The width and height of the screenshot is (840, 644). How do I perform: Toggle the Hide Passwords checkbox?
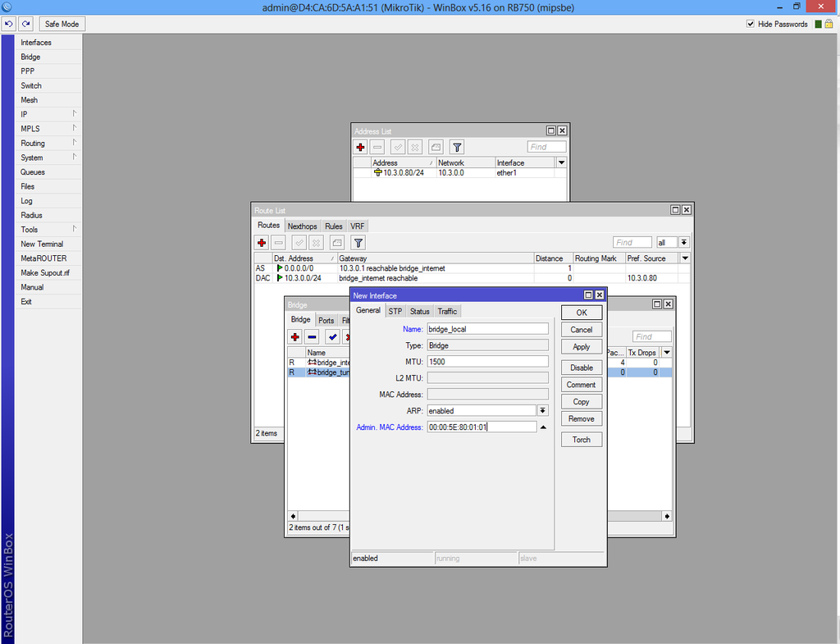pyautogui.click(x=751, y=24)
